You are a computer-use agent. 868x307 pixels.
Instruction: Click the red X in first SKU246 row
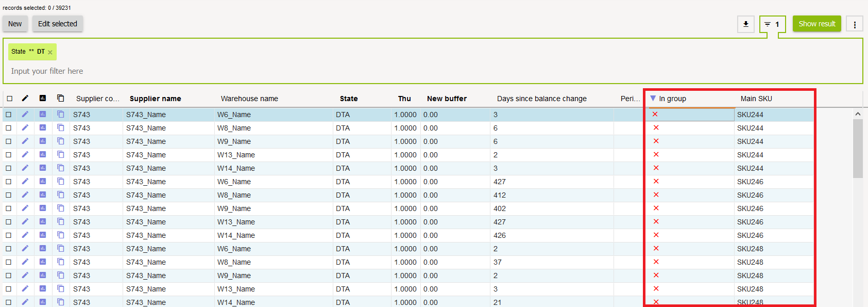(656, 182)
